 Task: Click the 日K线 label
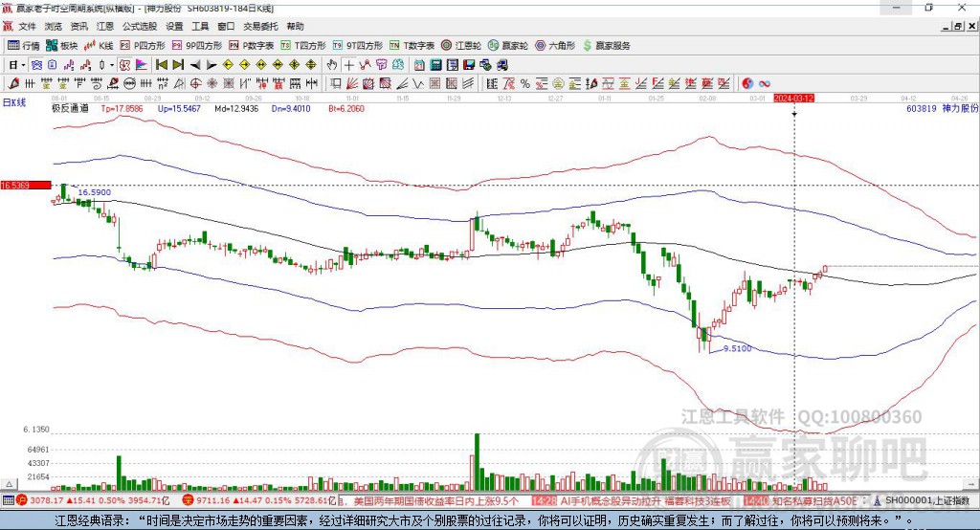[13, 102]
